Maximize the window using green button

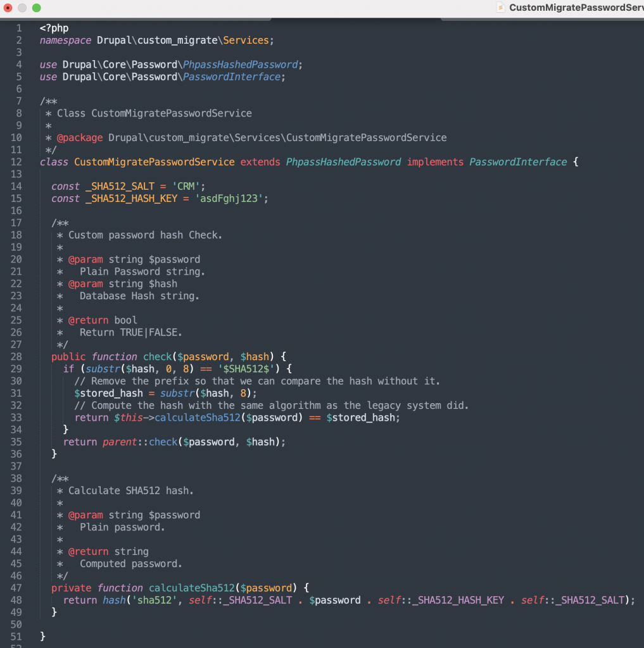[36, 8]
